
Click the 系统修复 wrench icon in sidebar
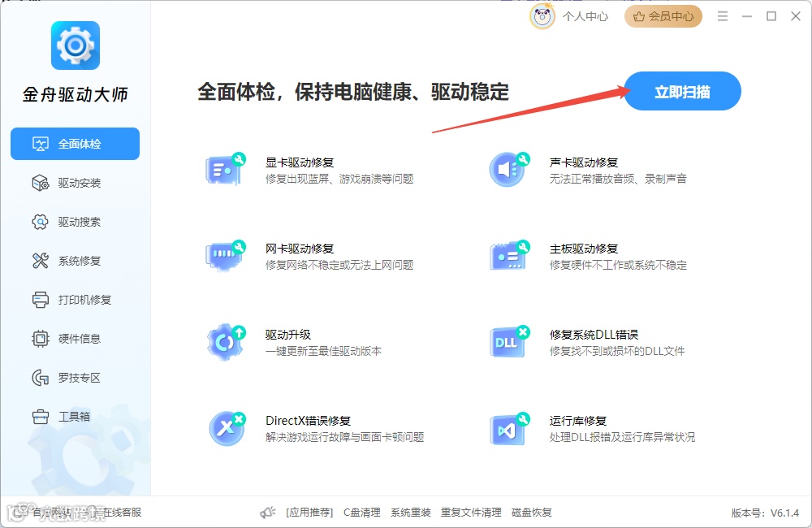pyautogui.click(x=41, y=261)
